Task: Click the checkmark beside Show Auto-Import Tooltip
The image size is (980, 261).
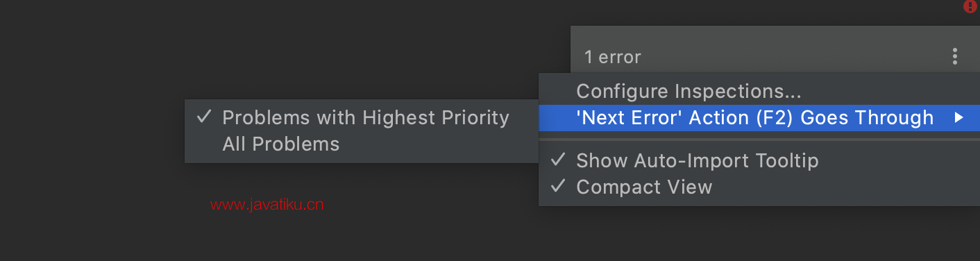Action: 558,160
